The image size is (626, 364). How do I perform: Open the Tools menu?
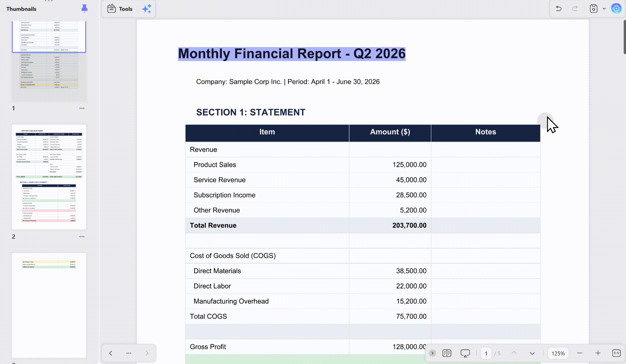120,9
